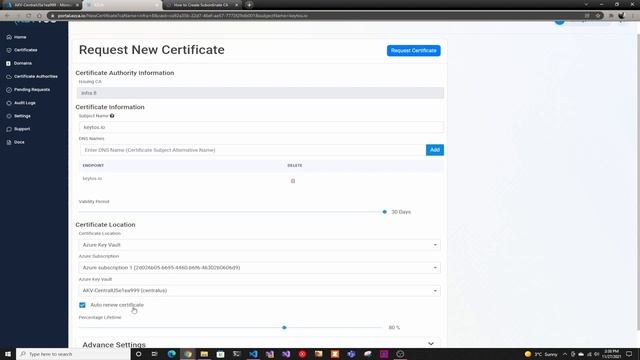Click the Percentage Lifetime slider handle
The image size is (640, 360).
point(284,327)
